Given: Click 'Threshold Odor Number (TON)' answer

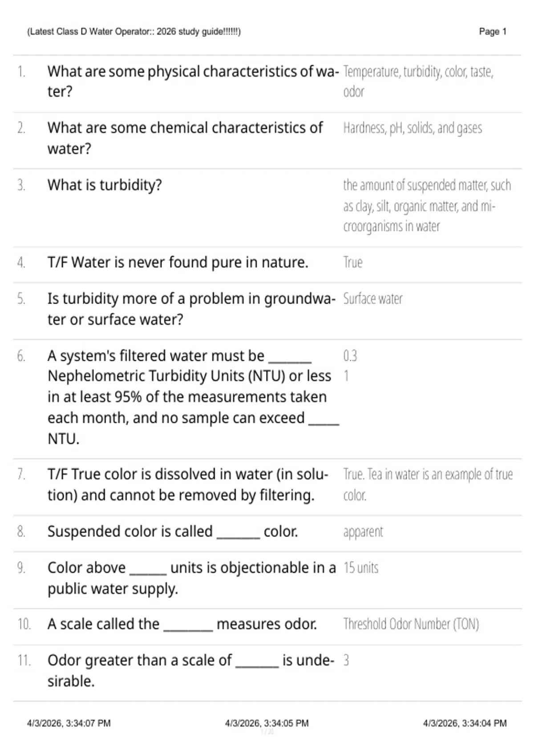Looking at the screenshot, I should point(411,624).
